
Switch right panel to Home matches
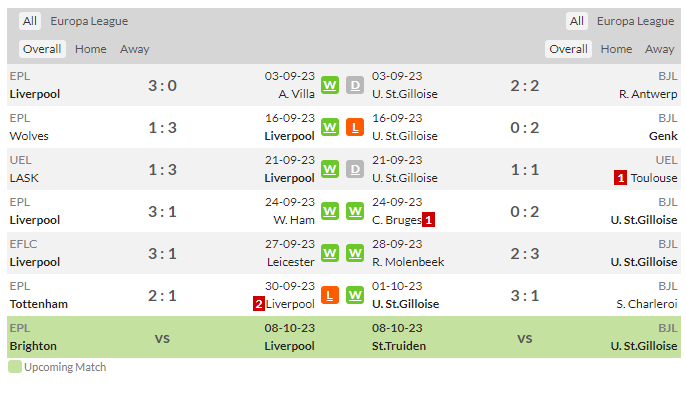click(x=616, y=49)
